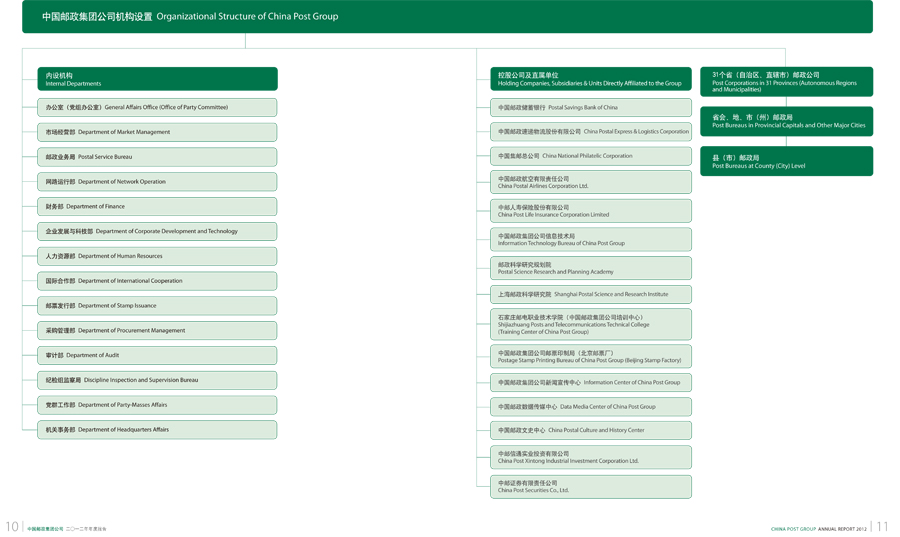
Task: Select 'China Postal Culture and History Center' box
Action: 591,430
